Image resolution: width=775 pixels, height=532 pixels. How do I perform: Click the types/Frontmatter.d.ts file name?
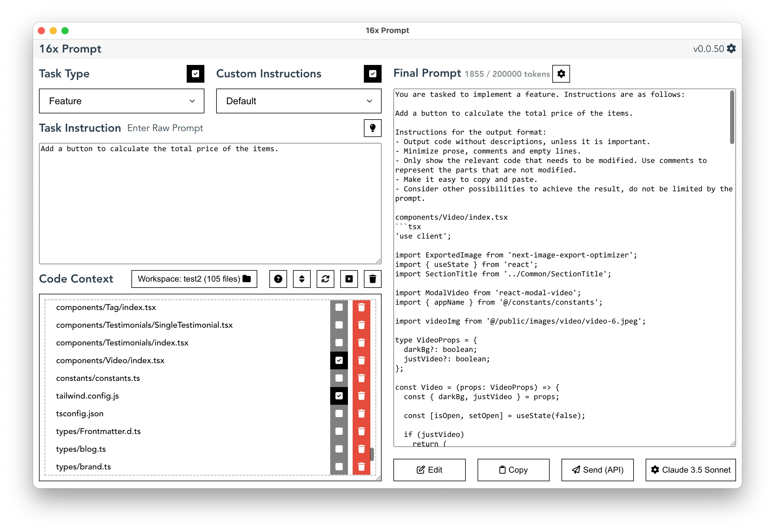click(x=98, y=431)
